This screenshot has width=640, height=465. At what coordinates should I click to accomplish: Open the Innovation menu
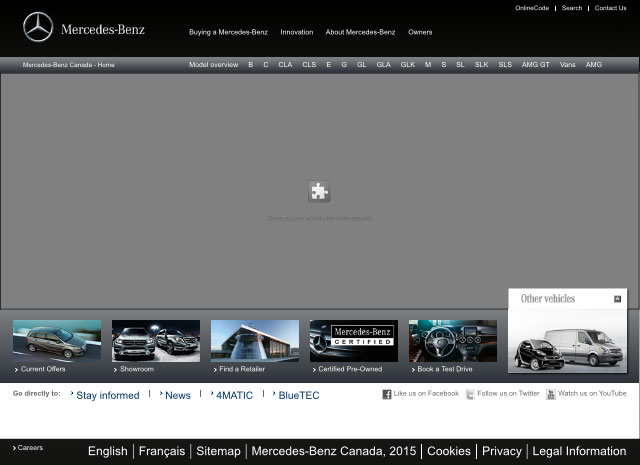(297, 32)
